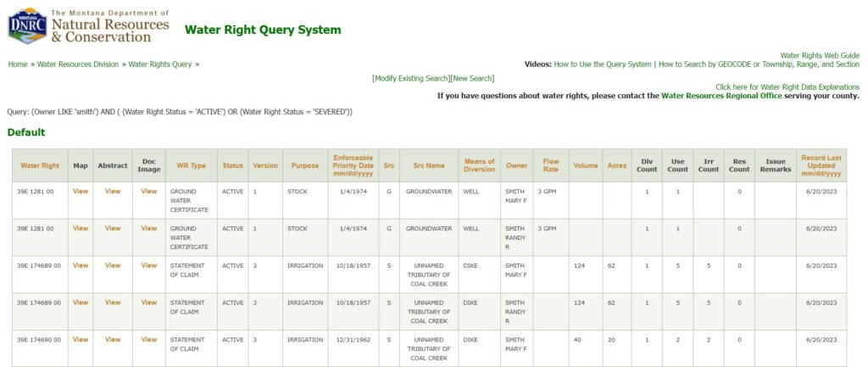
Task: Click the Water Right column header
Action: point(40,166)
